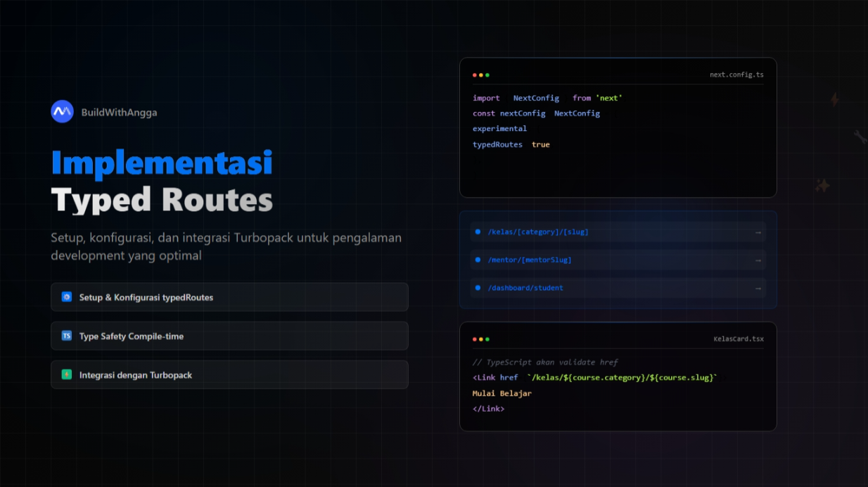
Task: Select the KelasCard.tsx file name label
Action: (738, 339)
